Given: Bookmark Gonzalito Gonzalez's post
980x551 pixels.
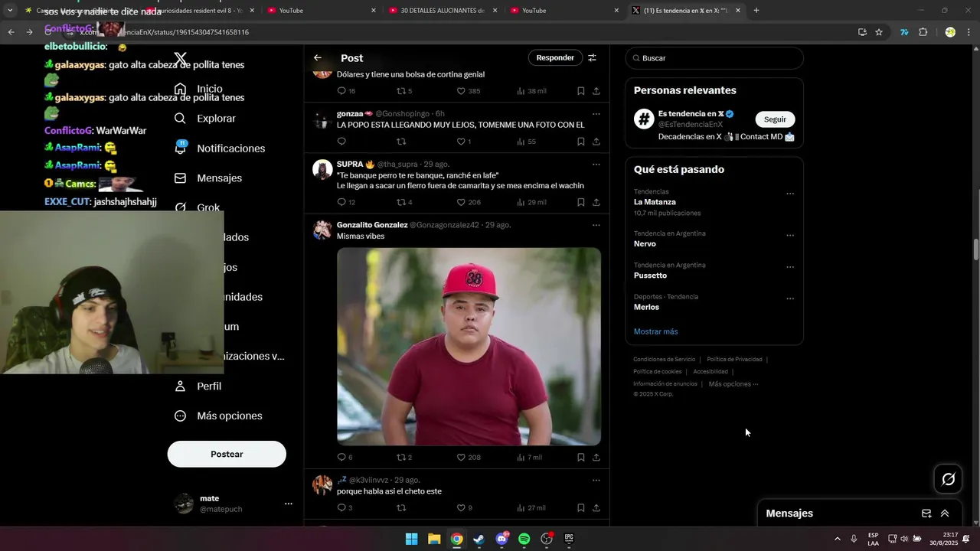Looking at the screenshot, I should 581,458.
